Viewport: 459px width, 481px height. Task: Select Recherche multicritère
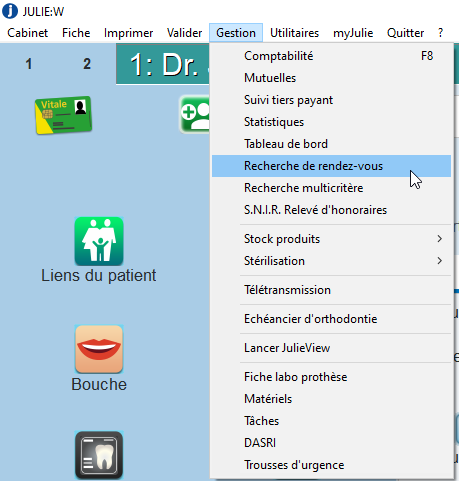coord(331,188)
